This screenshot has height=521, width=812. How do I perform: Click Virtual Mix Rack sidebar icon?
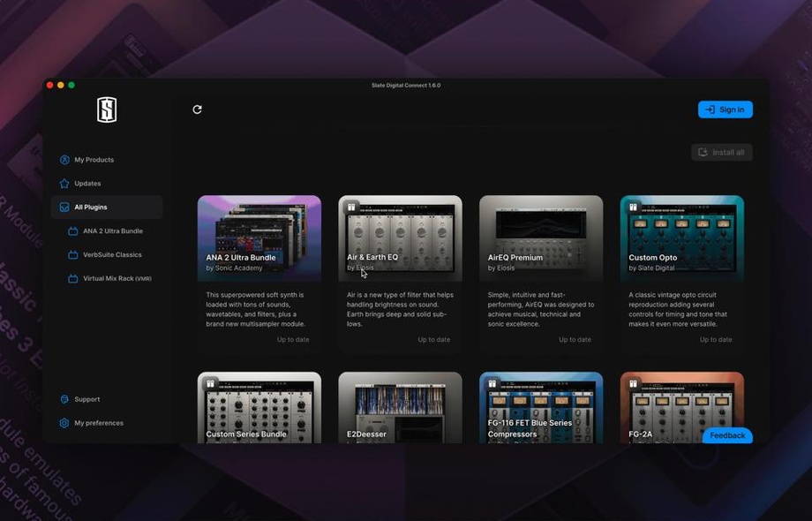pyautogui.click(x=73, y=279)
